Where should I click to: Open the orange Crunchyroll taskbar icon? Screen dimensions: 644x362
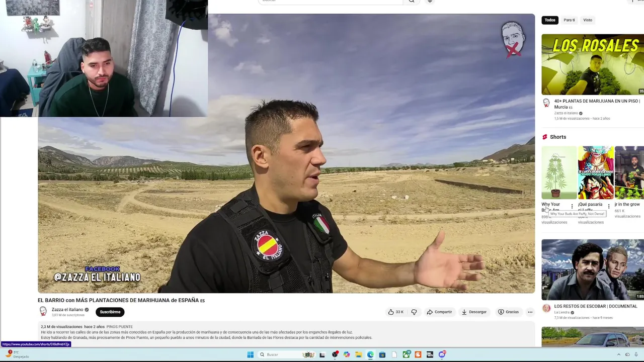[418, 354]
